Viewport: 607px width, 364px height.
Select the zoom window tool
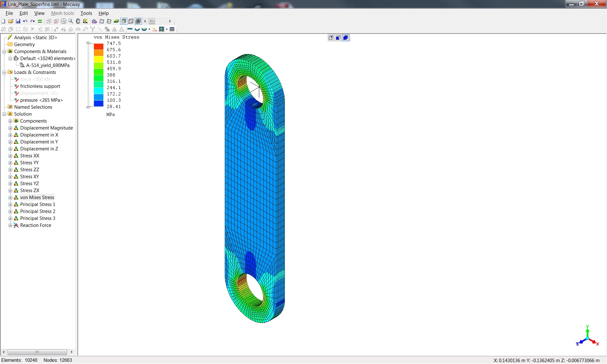tap(64, 21)
